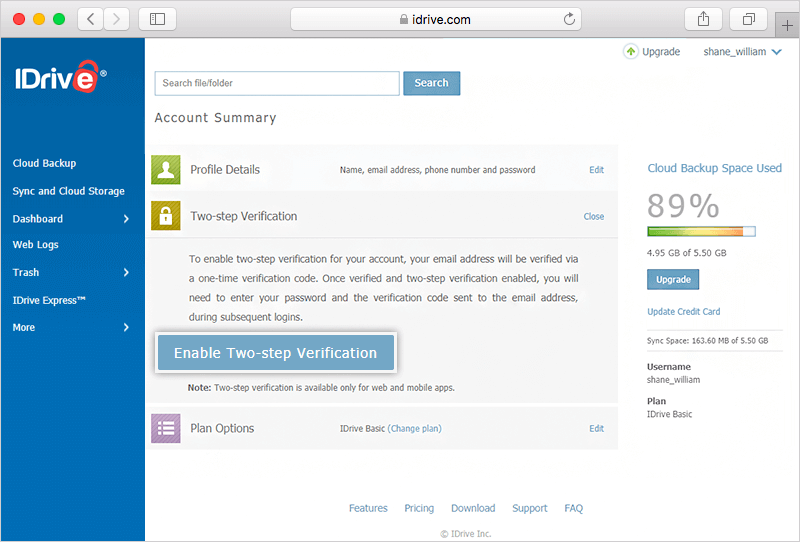This screenshot has width=800, height=542.
Task: Select More in the sidebar
Action: 23,327
